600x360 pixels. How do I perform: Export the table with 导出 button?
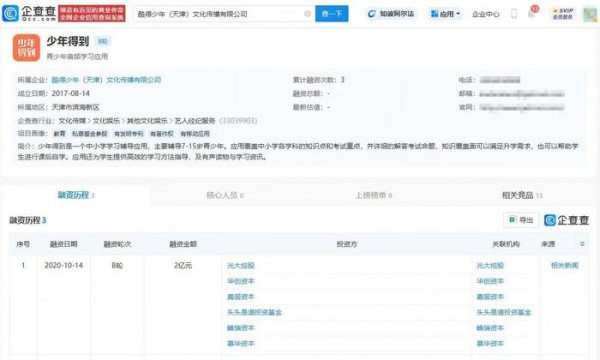(x=521, y=220)
